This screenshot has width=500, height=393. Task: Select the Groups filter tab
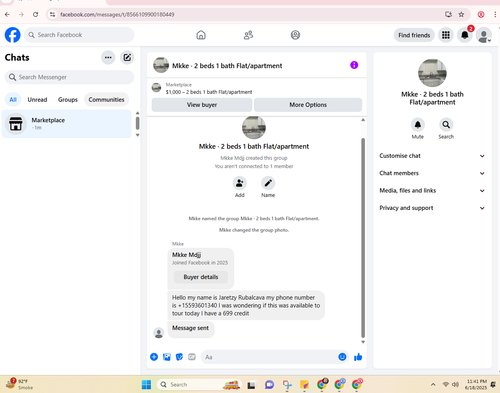pos(68,99)
